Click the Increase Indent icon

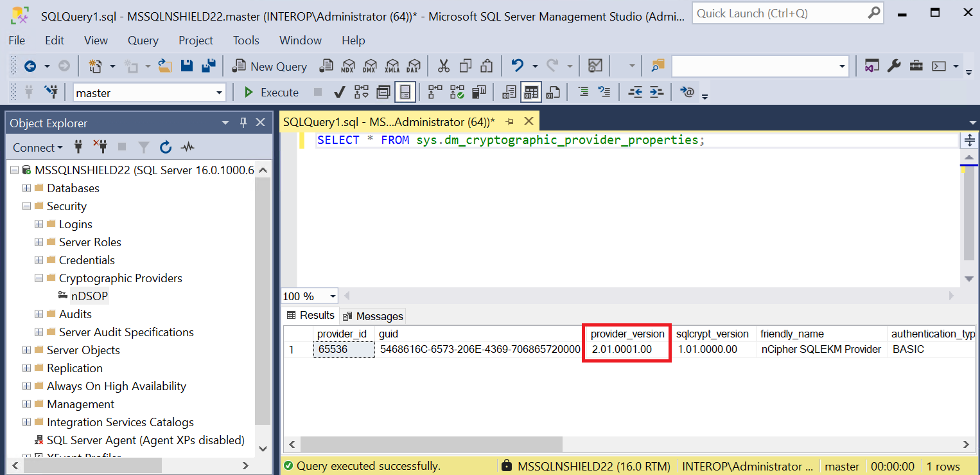[x=656, y=92]
